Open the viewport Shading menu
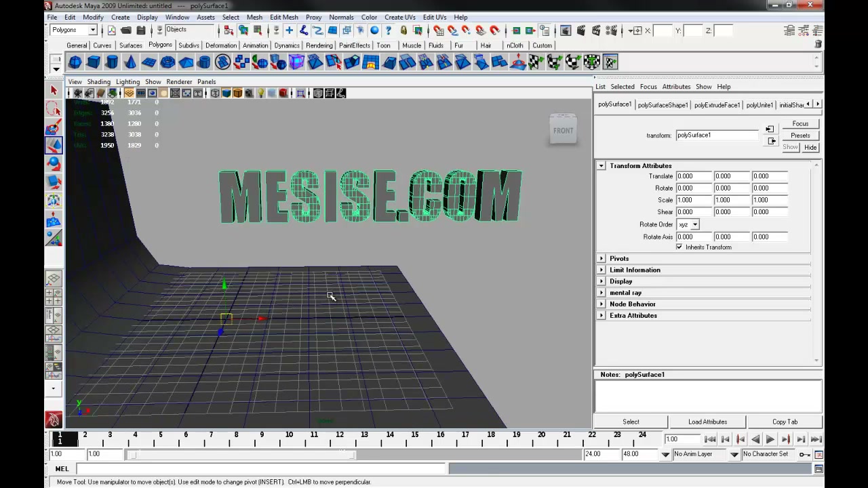This screenshot has height=488, width=868. [98, 82]
